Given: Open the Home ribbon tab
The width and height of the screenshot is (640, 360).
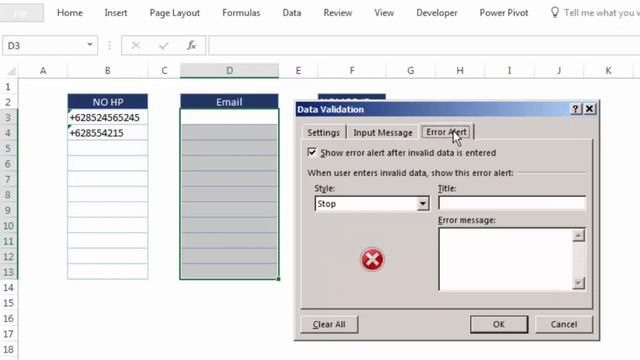Looking at the screenshot, I should pos(70,13).
